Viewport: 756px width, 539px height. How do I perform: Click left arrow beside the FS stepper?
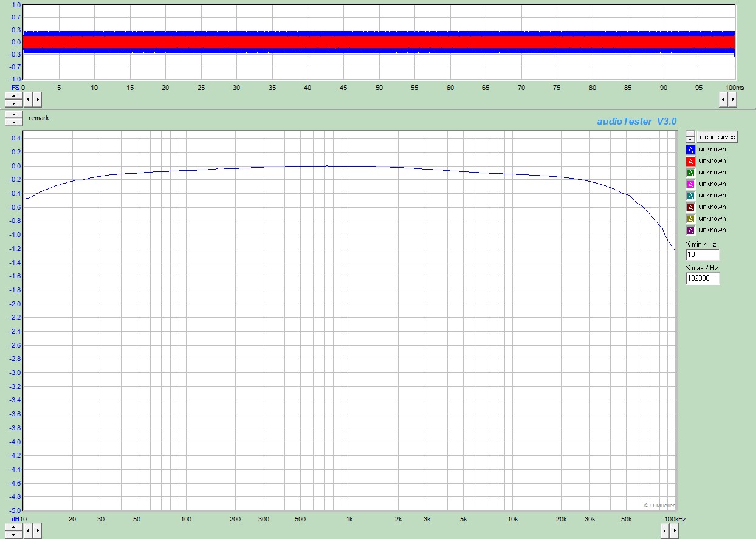[x=29, y=99]
